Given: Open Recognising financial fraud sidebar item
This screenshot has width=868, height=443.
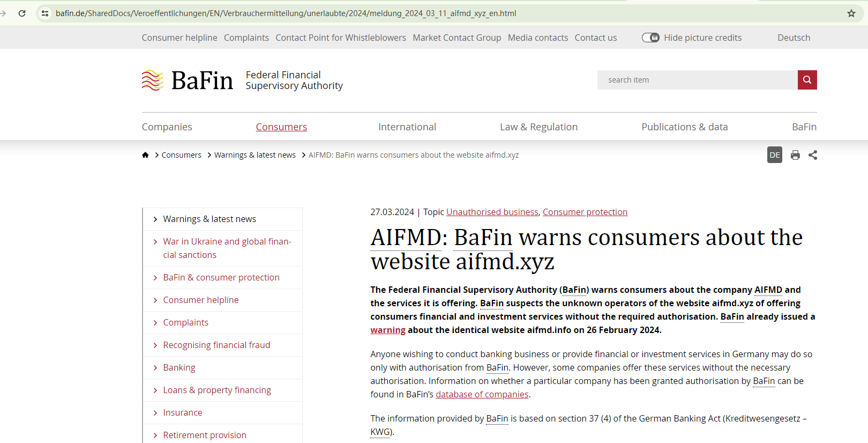Looking at the screenshot, I should [x=216, y=345].
